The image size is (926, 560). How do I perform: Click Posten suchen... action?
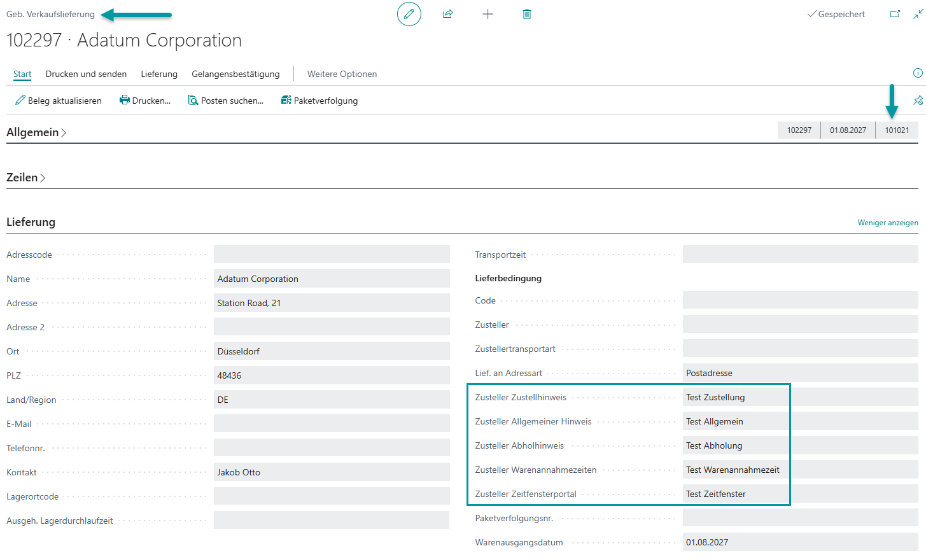[x=226, y=101]
